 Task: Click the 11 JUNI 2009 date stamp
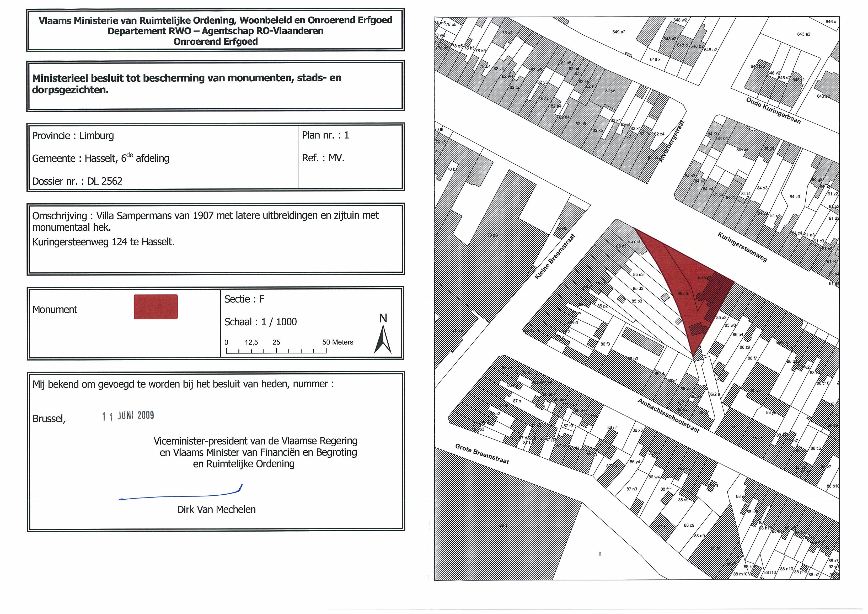128,416
